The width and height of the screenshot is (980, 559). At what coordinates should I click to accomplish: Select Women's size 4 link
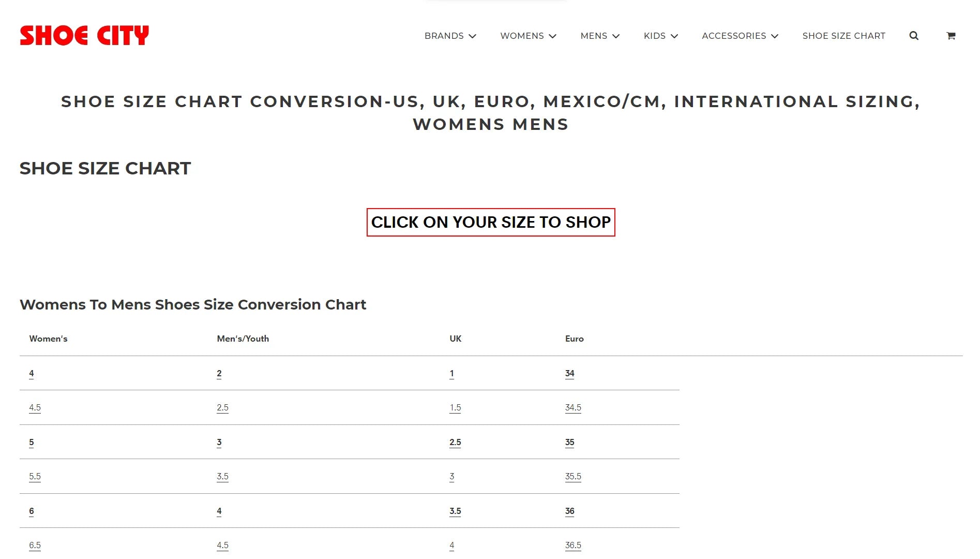pos(32,373)
